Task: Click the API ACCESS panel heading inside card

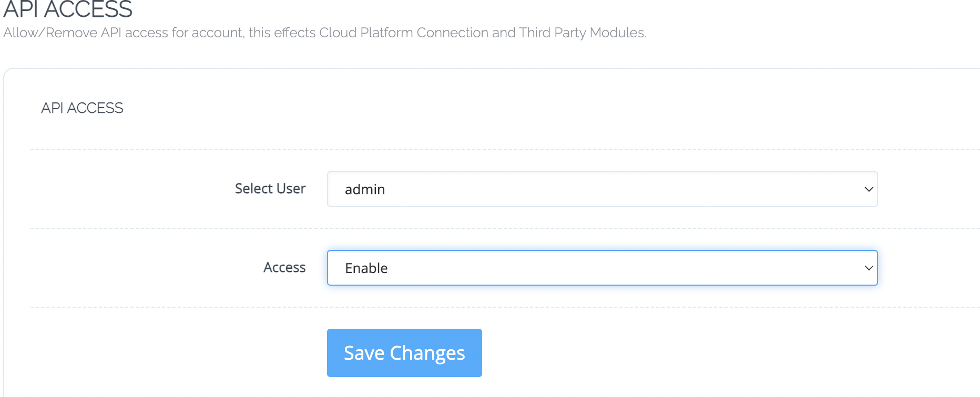Action: 82,108
